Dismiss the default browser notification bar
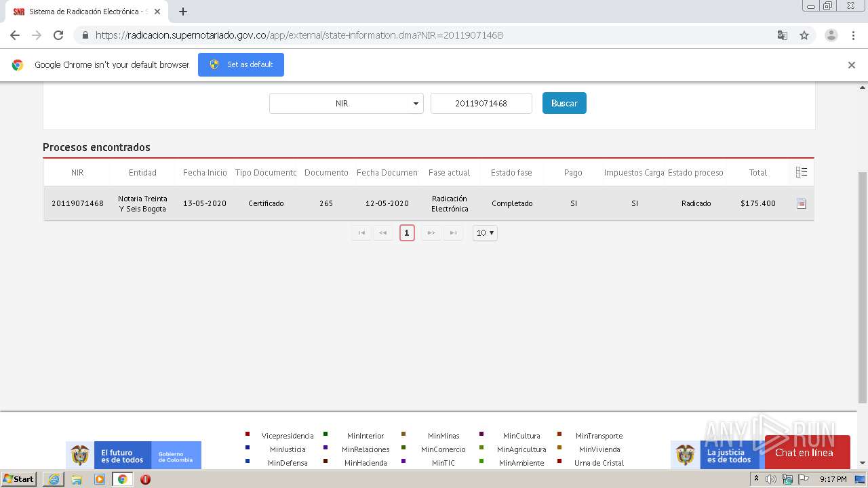Image resolution: width=868 pixels, height=488 pixels. coord(852,65)
